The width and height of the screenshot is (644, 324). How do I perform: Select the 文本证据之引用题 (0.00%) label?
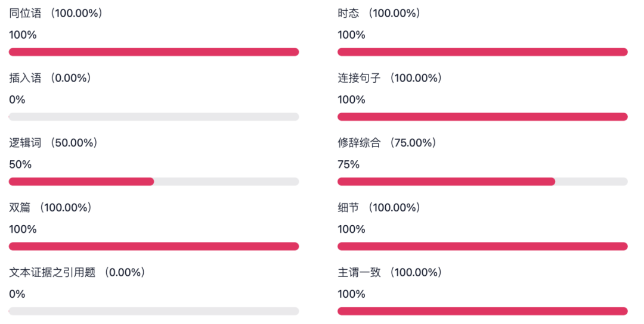pos(77,272)
